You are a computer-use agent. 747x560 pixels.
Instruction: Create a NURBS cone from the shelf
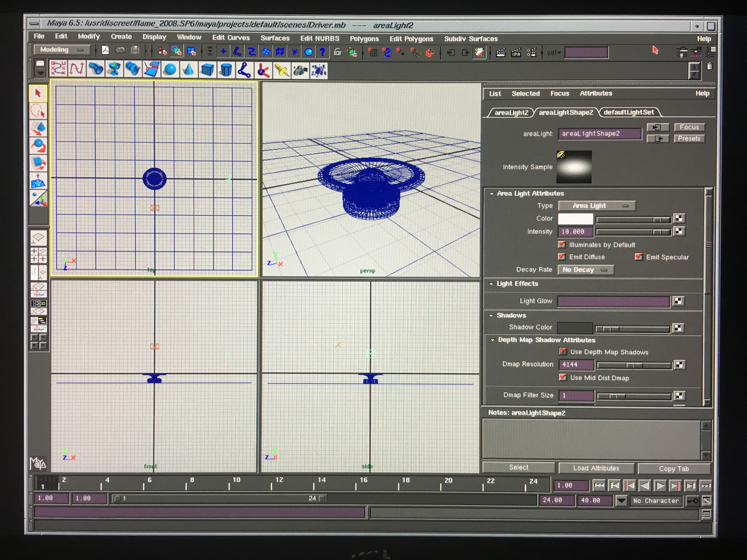188,69
